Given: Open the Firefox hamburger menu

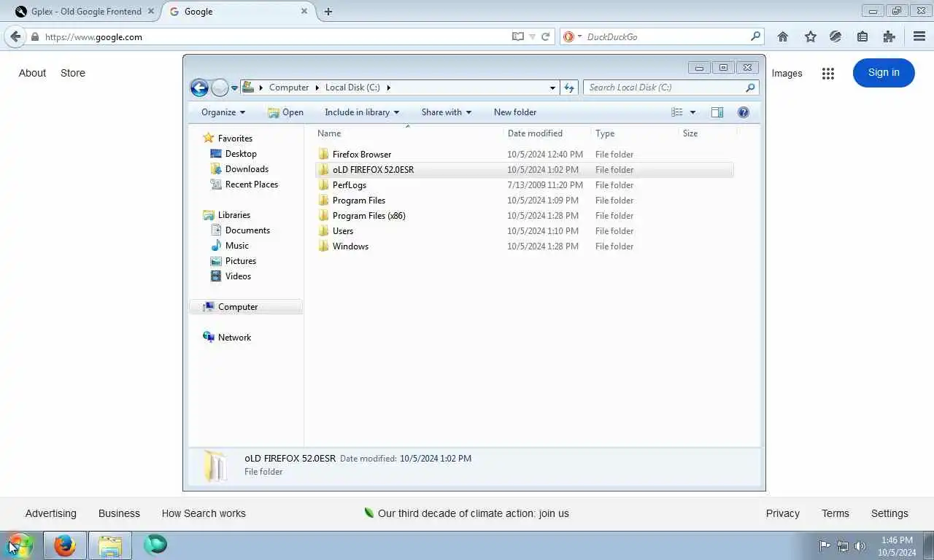Looking at the screenshot, I should point(919,36).
